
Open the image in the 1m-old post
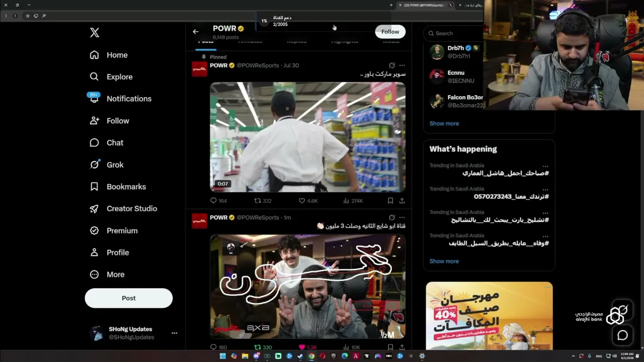pos(307,287)
